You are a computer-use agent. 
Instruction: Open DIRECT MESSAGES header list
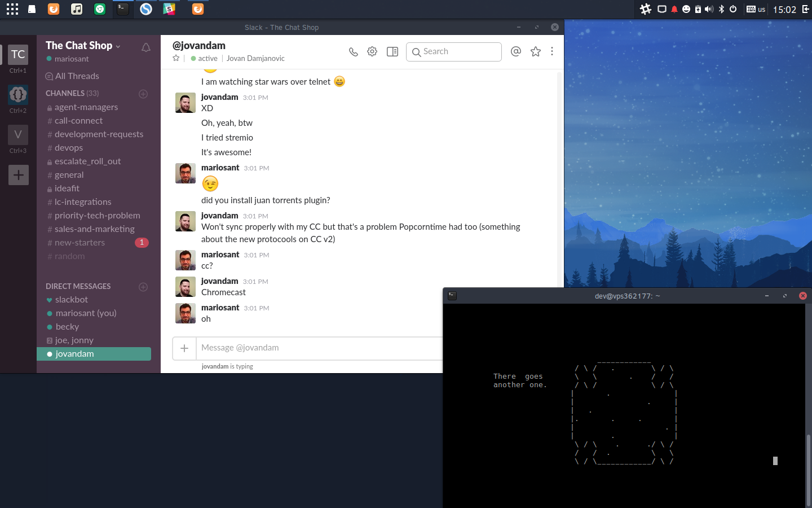78,286
